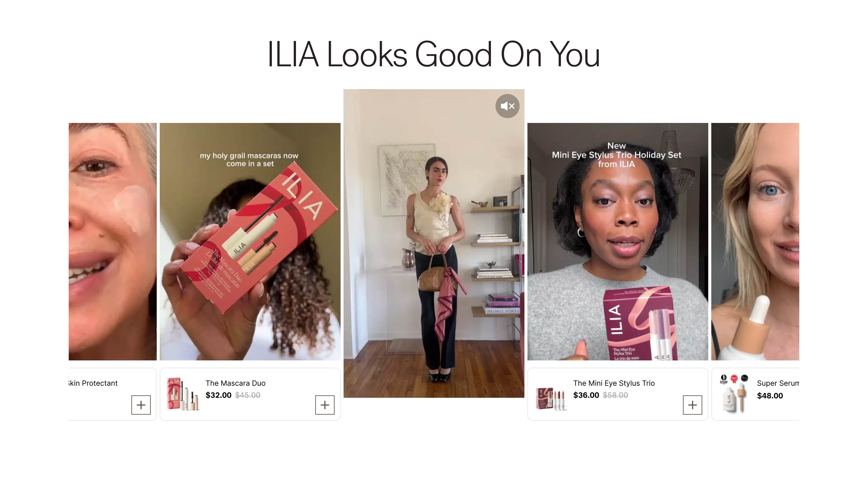
Task: Open The Mascara Duo product thumbnail
Action: click(183, 394)
